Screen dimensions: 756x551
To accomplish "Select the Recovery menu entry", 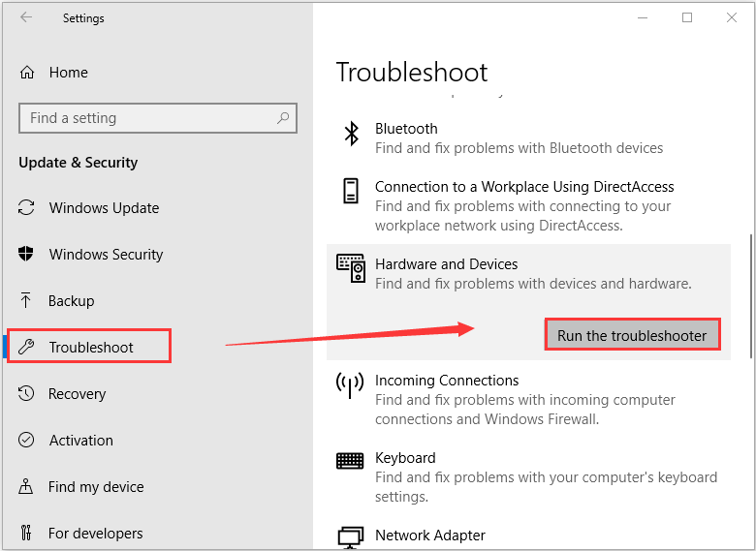I will pos(77,394).
